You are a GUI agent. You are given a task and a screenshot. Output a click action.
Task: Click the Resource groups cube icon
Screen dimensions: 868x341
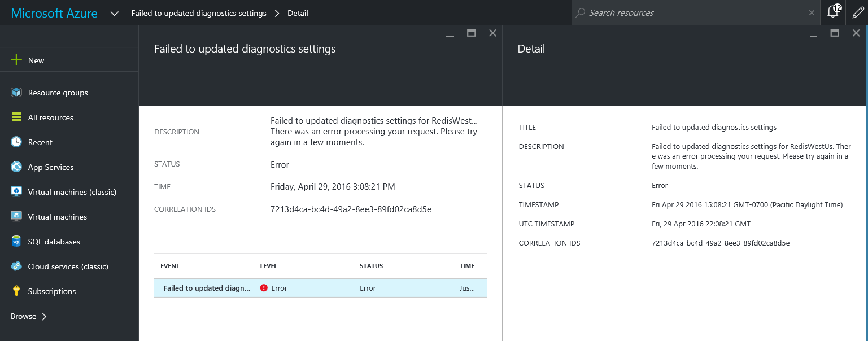click(x=16, y=93)
